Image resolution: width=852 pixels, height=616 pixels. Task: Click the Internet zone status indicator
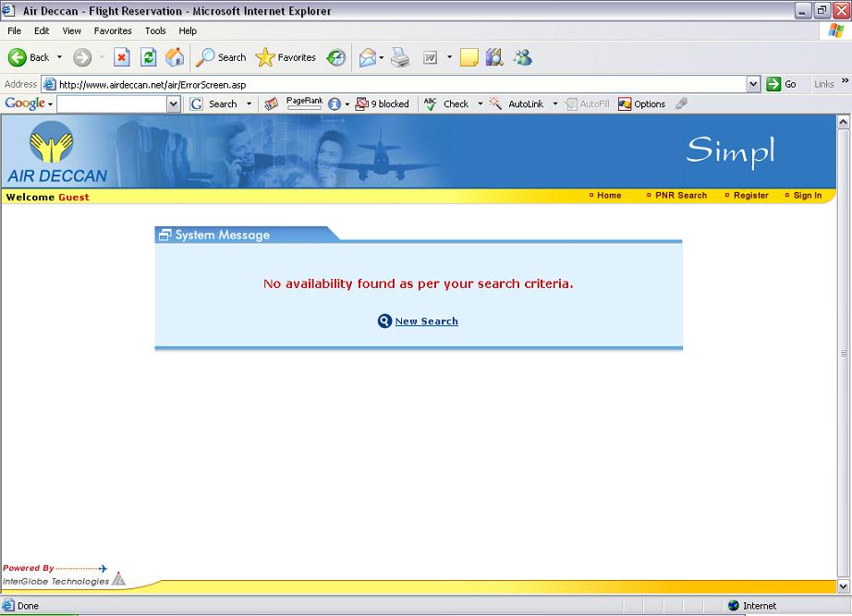752,605
